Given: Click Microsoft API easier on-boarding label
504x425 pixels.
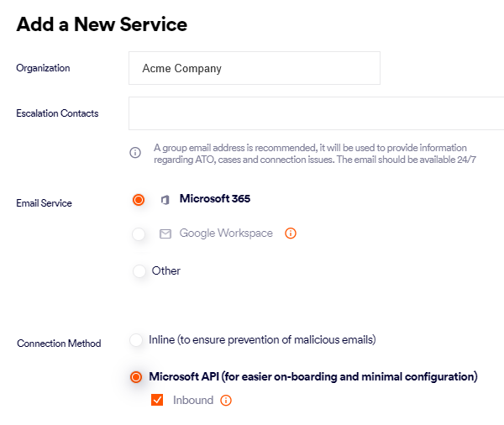Looking at the screenshot, I should (x=312, y=376).
